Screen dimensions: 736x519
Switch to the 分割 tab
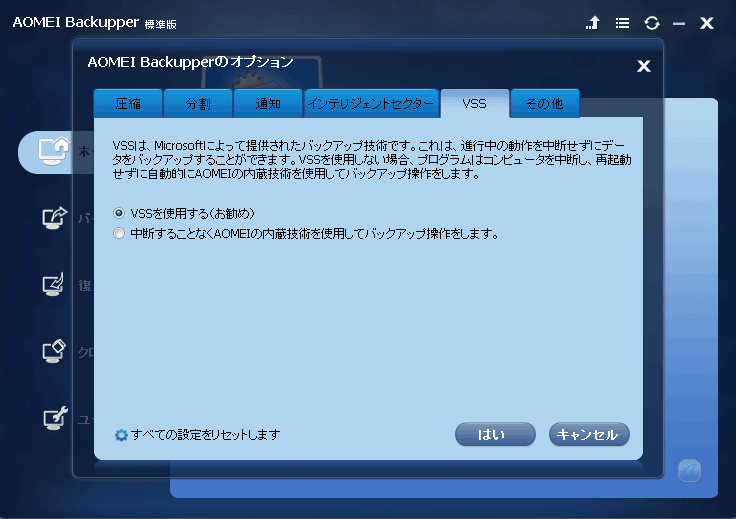[x=198, y=103]
